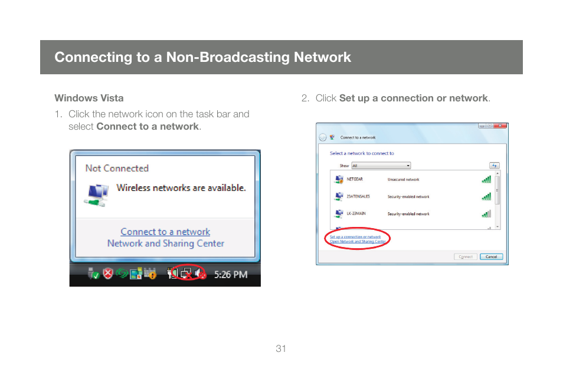Click the Back arrow in Connect to a network window
The height and width of the screenshot is (392, 563).
click(x=323, y=137)
